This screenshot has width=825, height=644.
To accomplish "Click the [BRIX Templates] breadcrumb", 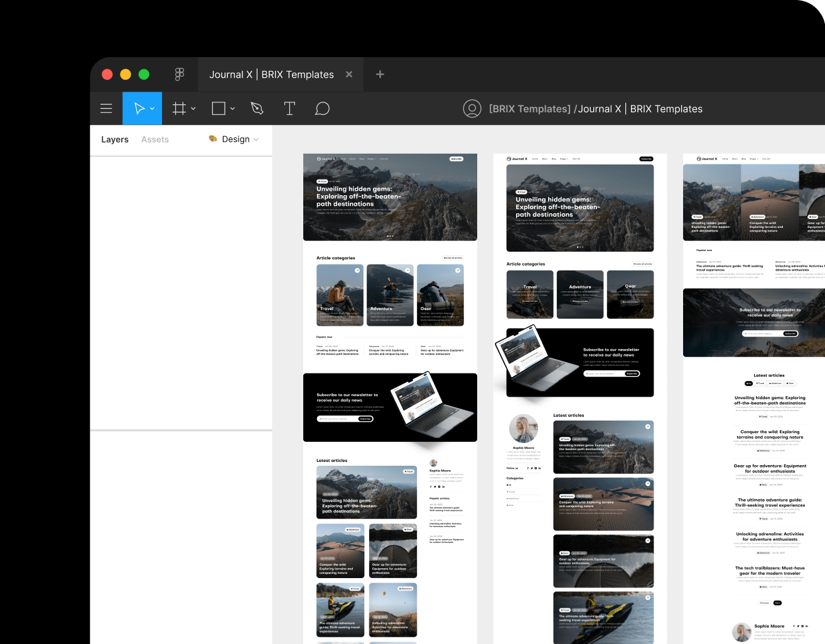I will tap(530, 109).
